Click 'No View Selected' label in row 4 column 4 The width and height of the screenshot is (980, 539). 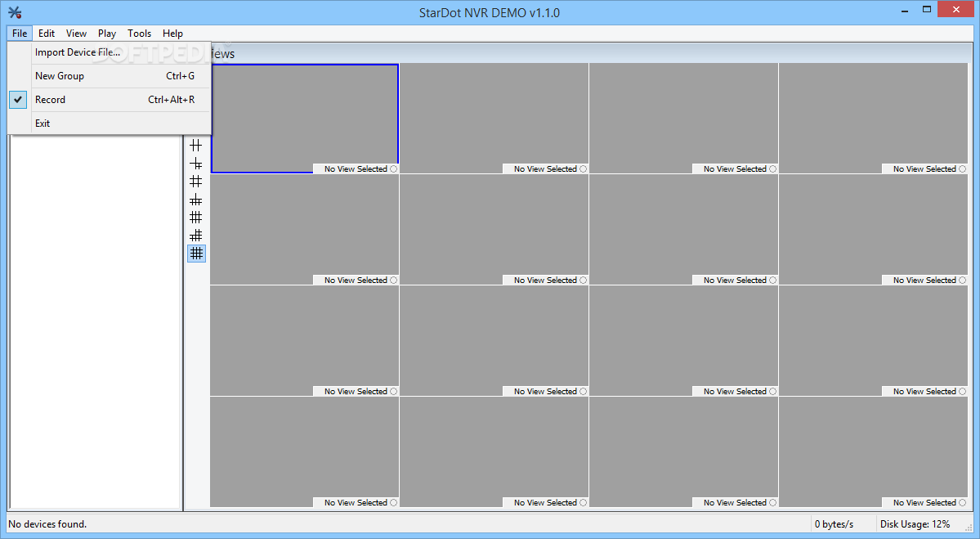[x=924, y=503]
